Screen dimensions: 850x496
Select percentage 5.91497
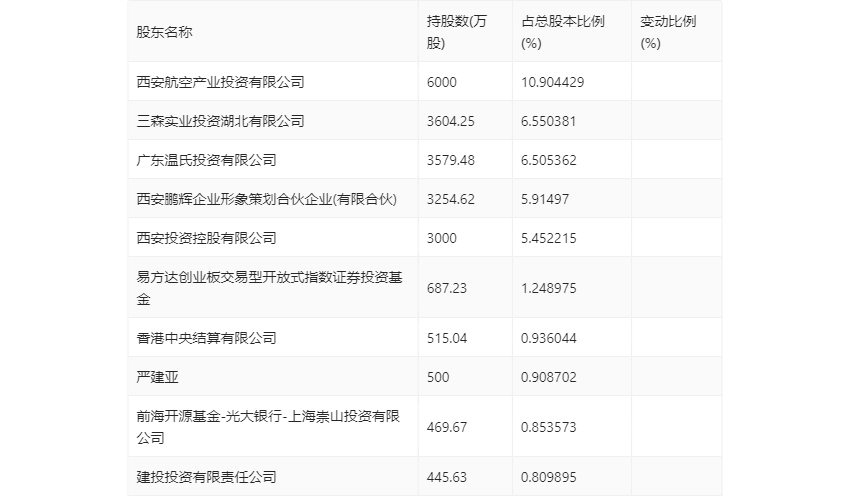[x=545, y=199]
